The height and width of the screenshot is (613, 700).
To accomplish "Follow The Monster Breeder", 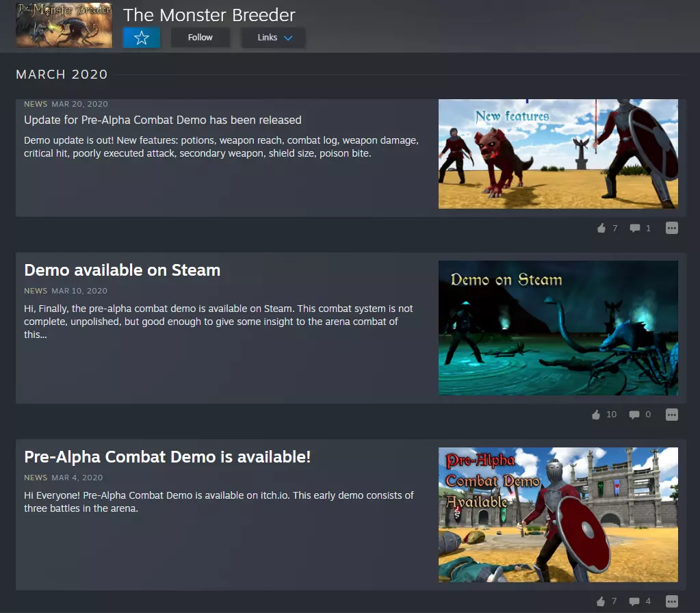I will [200, 38].
